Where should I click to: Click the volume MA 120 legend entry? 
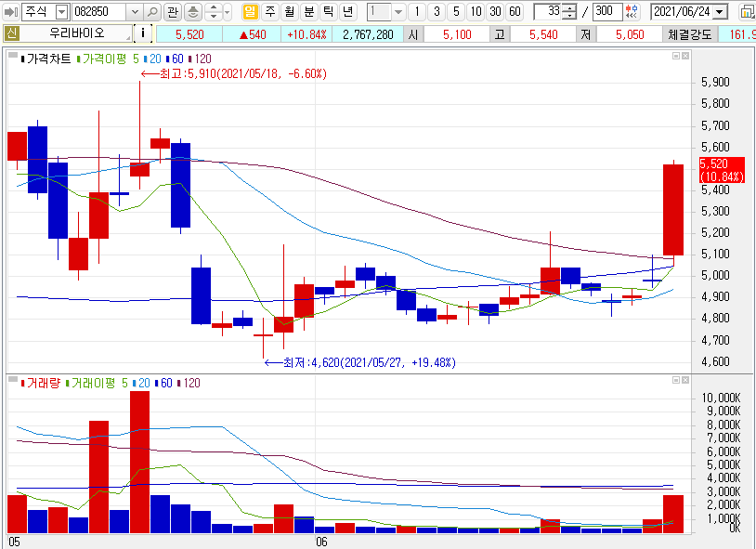tap(189, 383)
